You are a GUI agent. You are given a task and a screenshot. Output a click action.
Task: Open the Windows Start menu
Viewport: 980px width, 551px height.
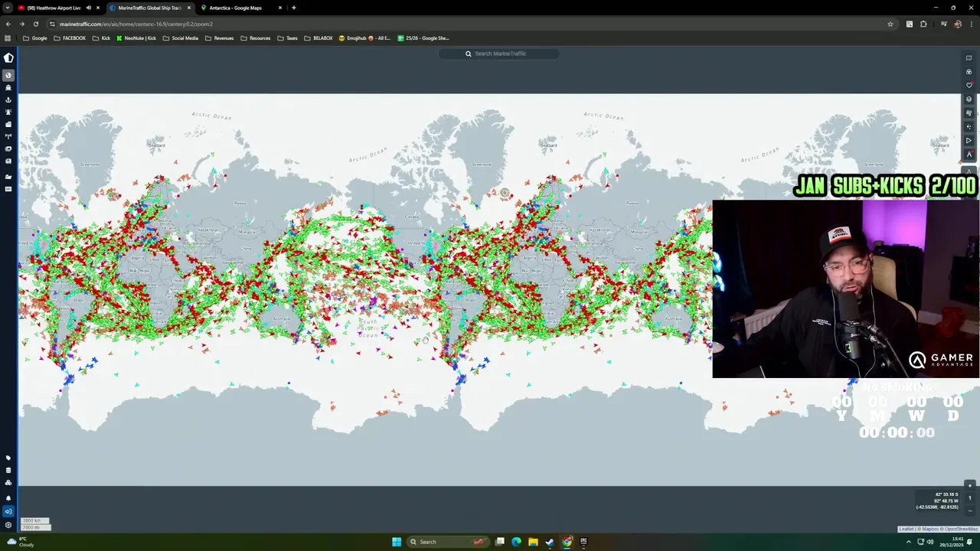pyautogui.click(x=397, y=542)
